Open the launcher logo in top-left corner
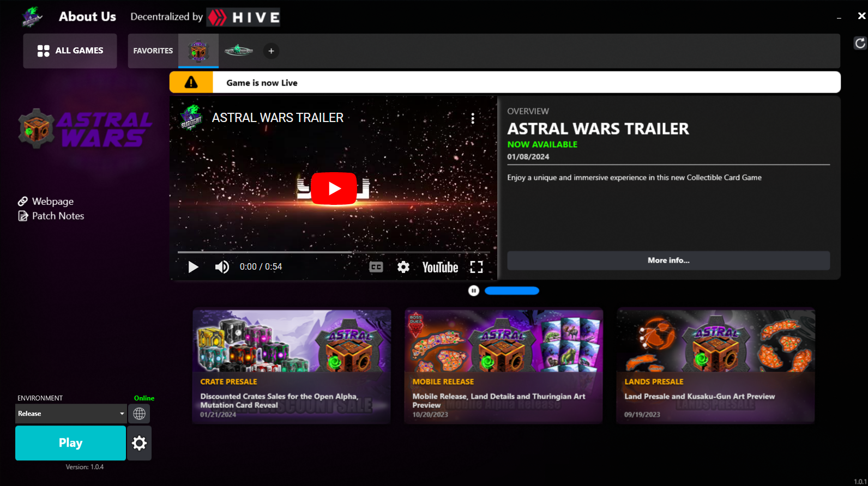The height and width of the screenshot is (486, 868). pos(32,17)
